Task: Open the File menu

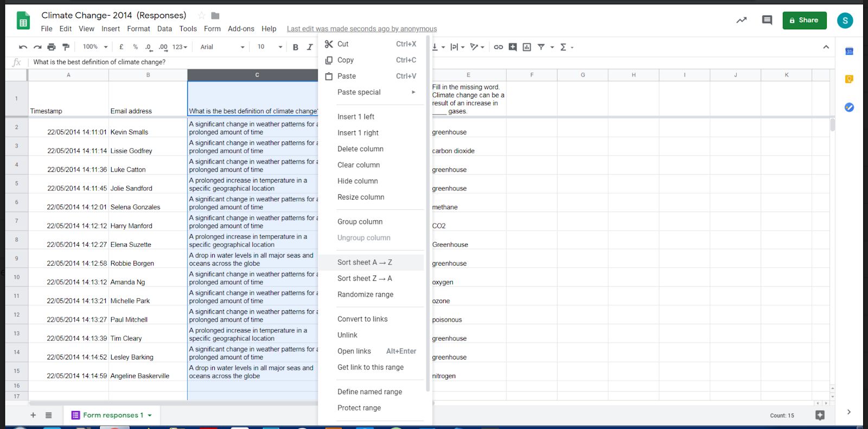Action: 47,29
